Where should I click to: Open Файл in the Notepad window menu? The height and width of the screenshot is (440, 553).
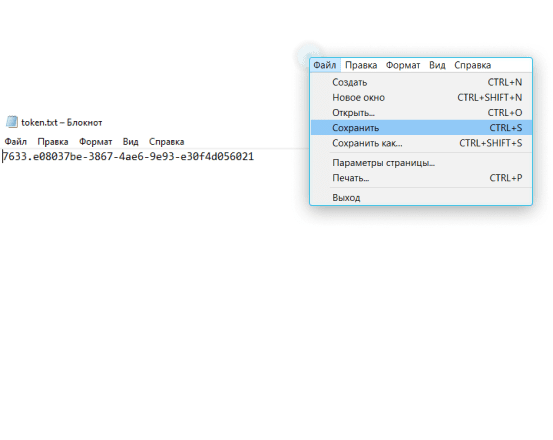(x=16, y=142)
